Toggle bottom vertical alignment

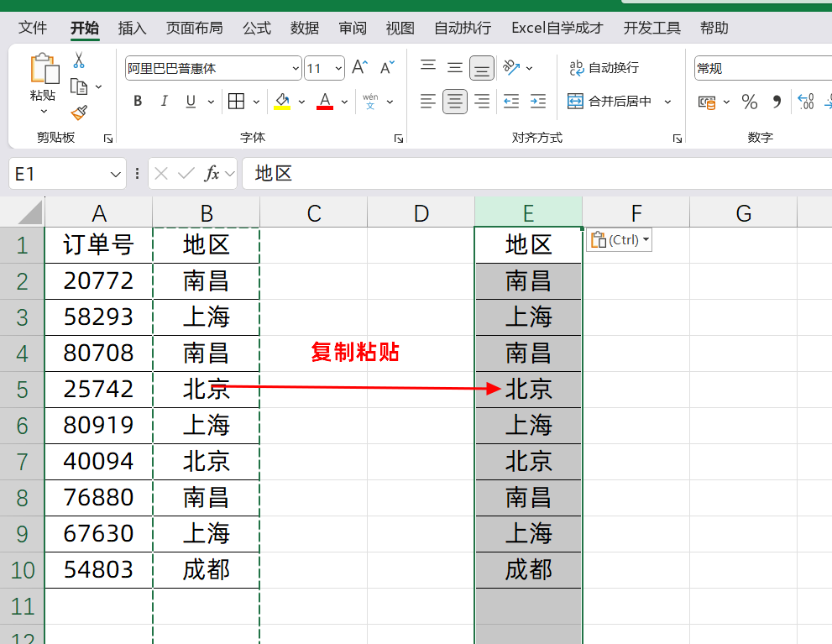coord(482,68)
